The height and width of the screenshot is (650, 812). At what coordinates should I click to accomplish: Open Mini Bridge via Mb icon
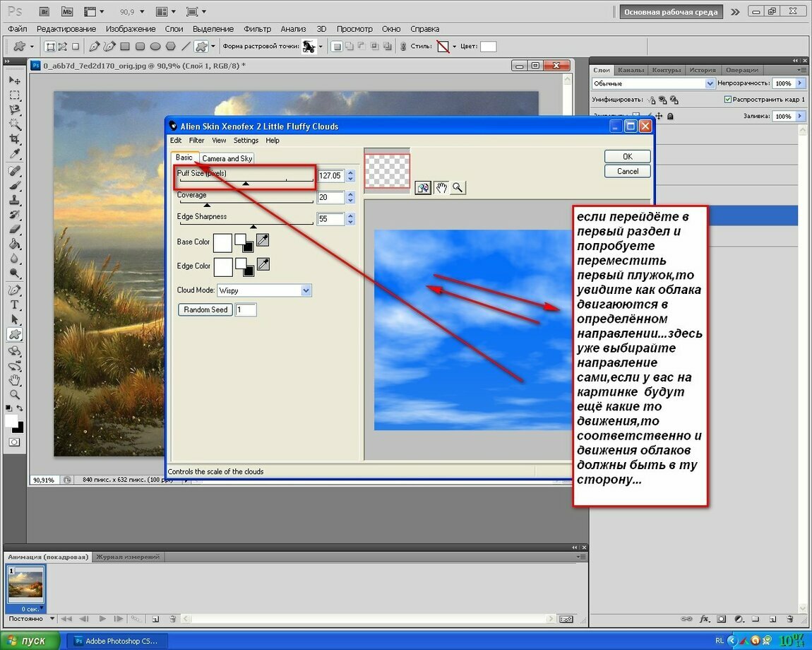coord(67,11)
